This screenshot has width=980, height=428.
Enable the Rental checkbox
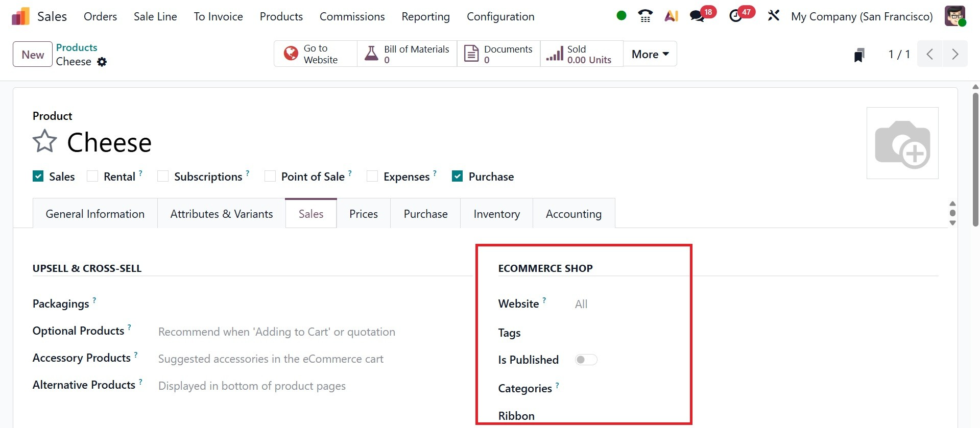[x=92, y=177]
